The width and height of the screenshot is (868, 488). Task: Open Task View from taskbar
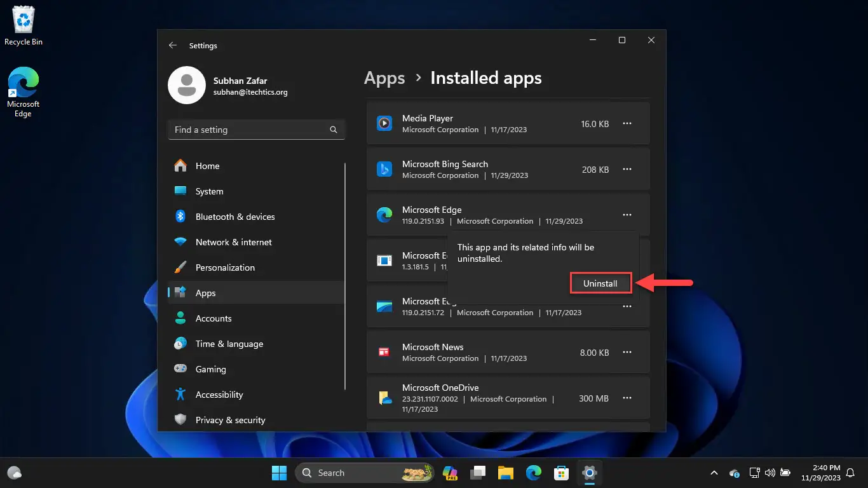[478, 473]
